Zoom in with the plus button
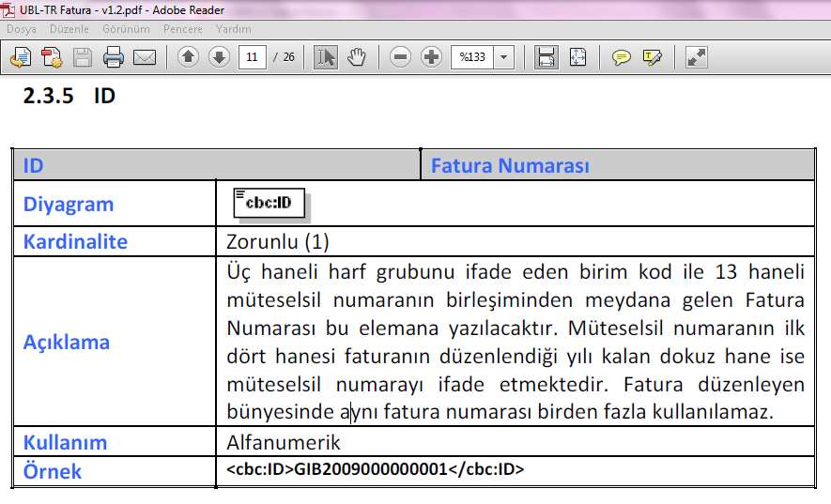Screen dimensions: 831x504 [431, 57]
